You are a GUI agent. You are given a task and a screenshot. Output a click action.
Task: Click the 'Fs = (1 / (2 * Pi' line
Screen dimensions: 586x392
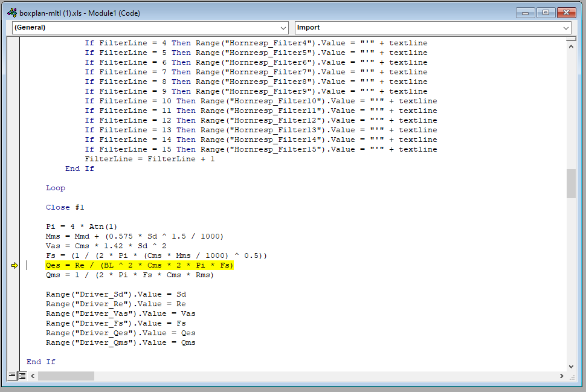[x=156, y=255]
